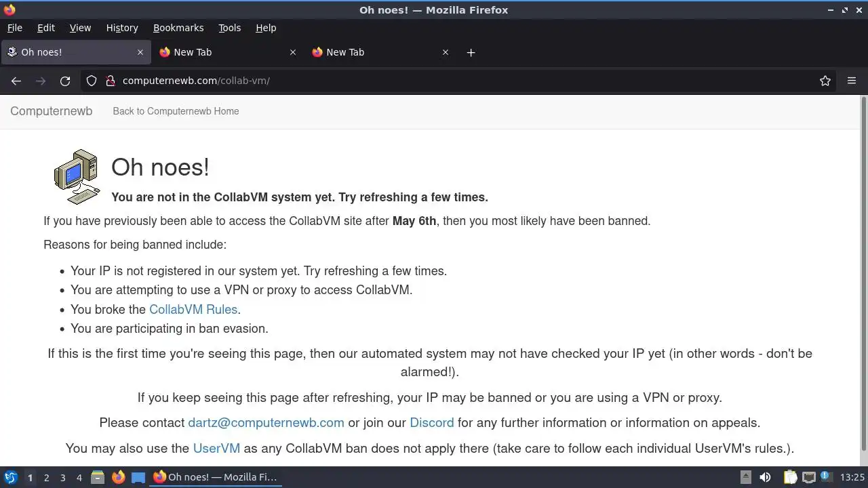Click the show desktop panel icon
Image resolution: width=868 pixels, height=488 pixels.
(138, 477)
